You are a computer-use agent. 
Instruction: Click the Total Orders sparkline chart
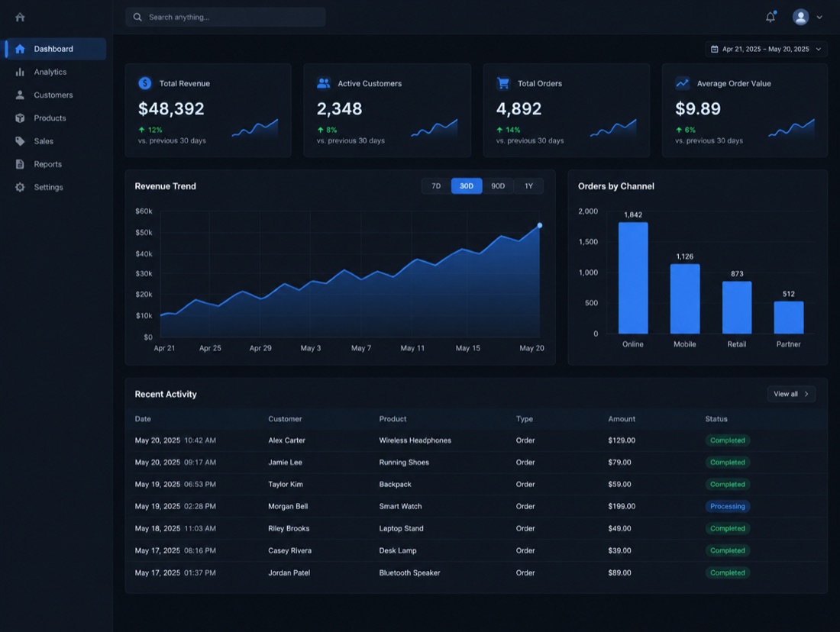coord(613,128)
